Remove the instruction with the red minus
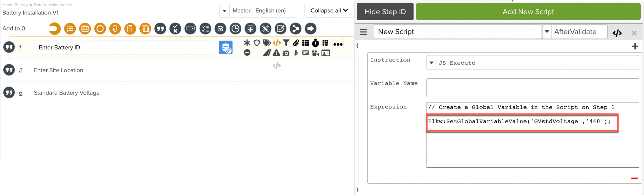Image resolution: width=644 pixels, height=195 pixels. 634,178
